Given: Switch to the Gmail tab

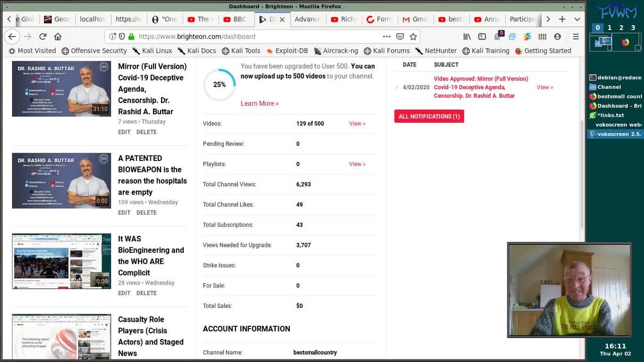Looking at the screenshot, I should tap(415, 19).
